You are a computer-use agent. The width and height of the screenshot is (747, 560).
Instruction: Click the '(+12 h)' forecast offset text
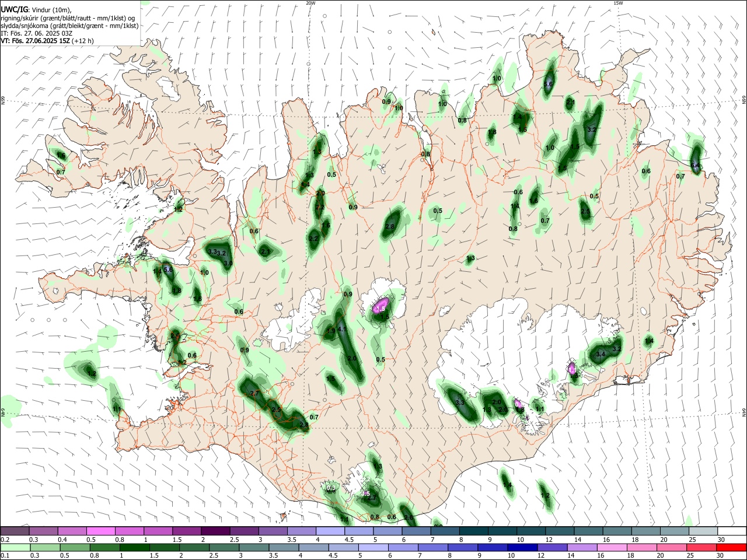[83, 41]
